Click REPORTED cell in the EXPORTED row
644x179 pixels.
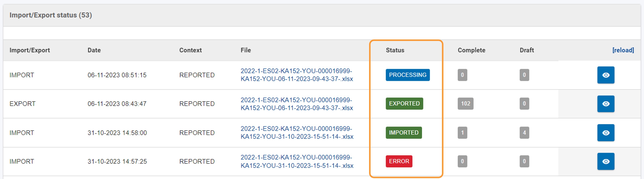[x=197, y=104]
